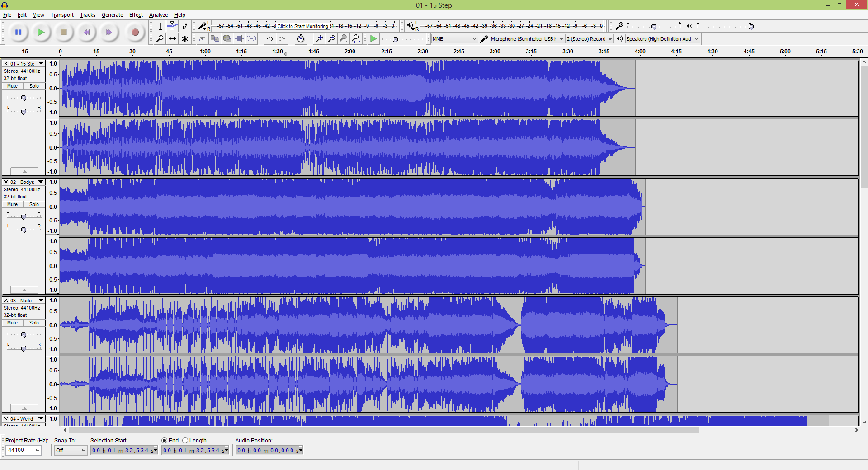
Task: Collapse the 01 - 15 Step track
Action: pyautogui.click(x=24, y=172)
